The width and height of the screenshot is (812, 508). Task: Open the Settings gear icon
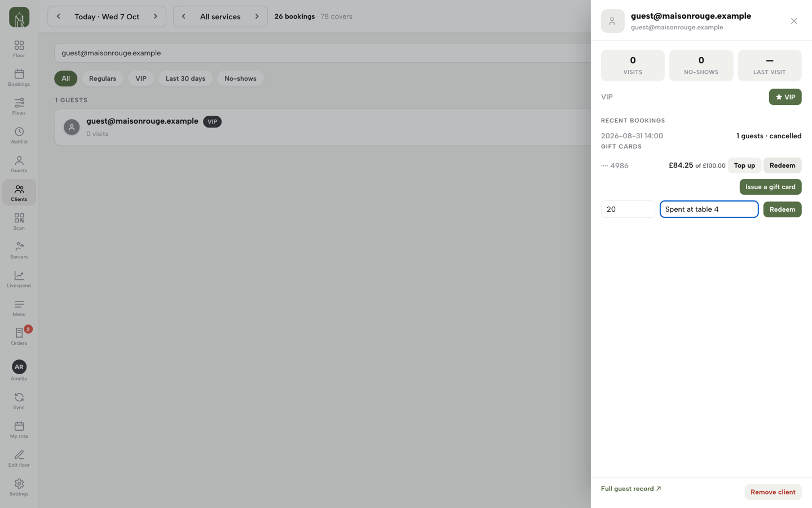point(19,488)
